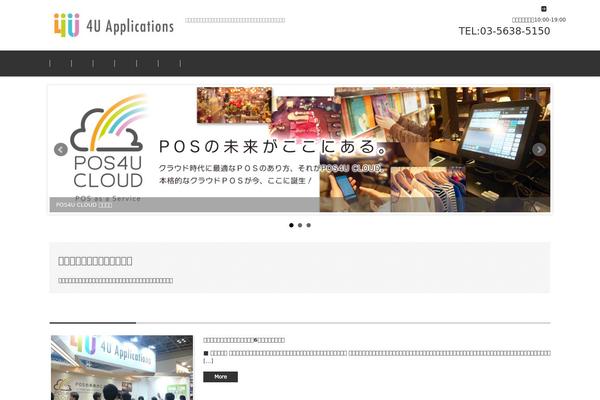The width and height of the screenshot is (600, 400).
Task: Advance to the next carousel slide
Action: [x=539, y=150]
